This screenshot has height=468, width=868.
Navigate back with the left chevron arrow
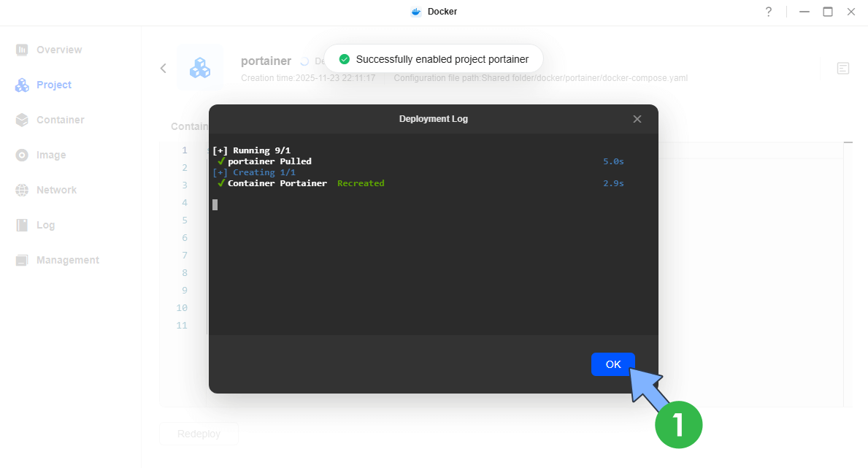(163, 68)
